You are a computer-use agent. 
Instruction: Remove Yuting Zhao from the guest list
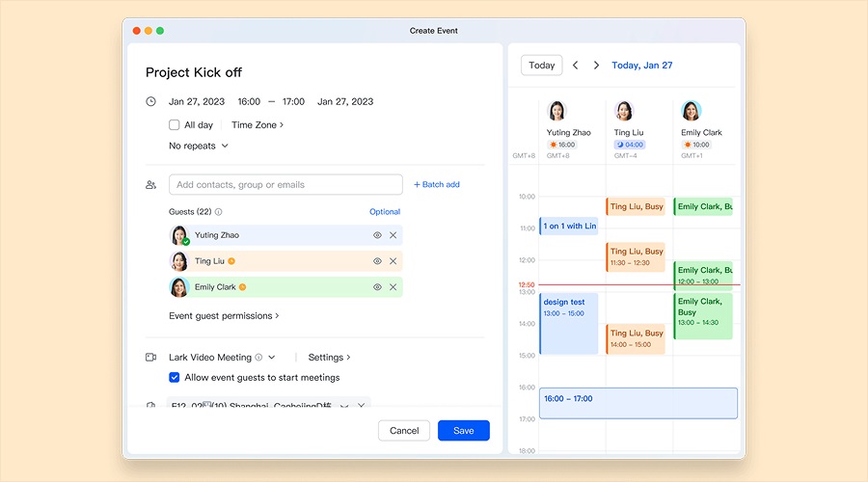[x=393, y=235]
